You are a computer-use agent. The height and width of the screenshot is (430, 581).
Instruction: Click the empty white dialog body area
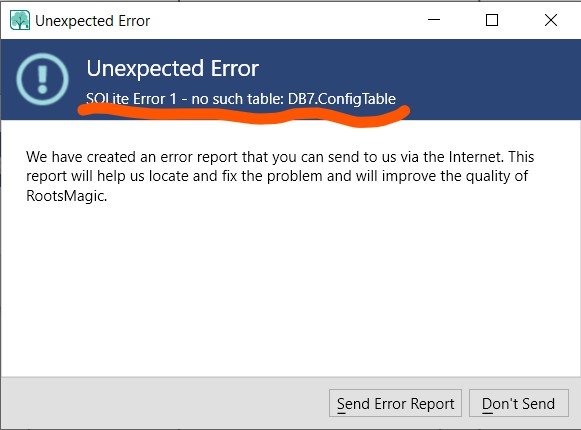(x=290, y=289)
